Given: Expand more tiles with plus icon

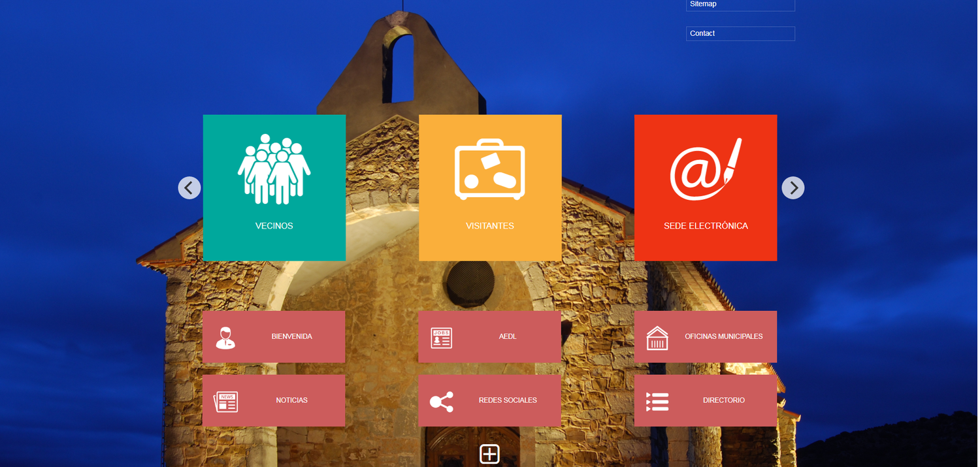Looking at the screenshot, I should (489, 454).
